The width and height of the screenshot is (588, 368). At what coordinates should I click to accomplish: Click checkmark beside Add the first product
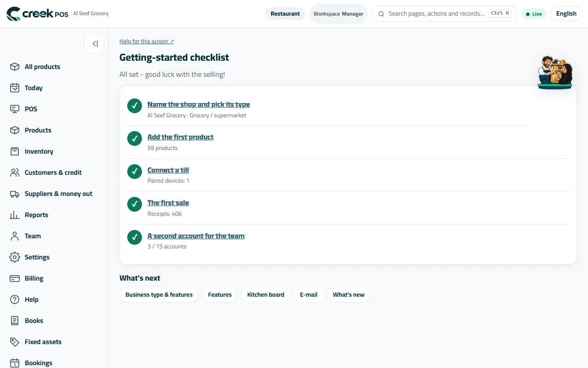[135, 138]
